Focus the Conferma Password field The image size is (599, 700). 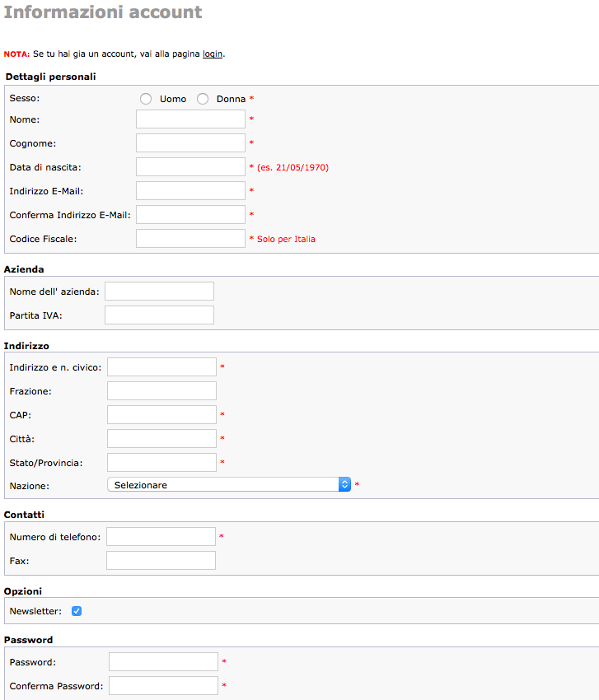tap(163, 686)
